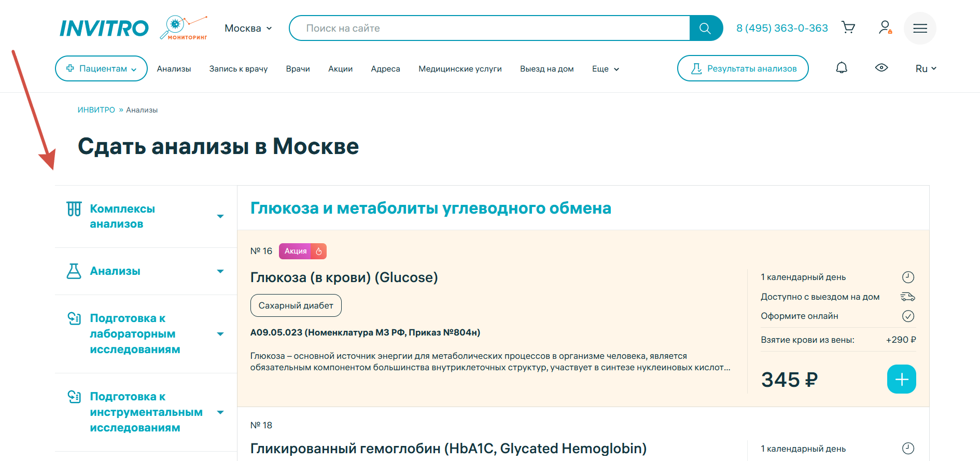Screen dimensions: 980x461
Task: Open Врачи menu item
Action: tap(298, 69)
